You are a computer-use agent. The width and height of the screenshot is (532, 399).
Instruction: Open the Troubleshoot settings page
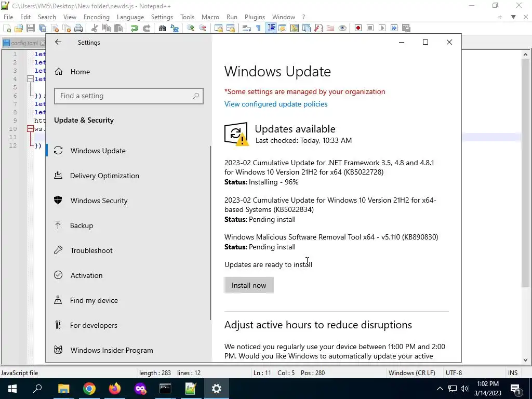(91, 250)
